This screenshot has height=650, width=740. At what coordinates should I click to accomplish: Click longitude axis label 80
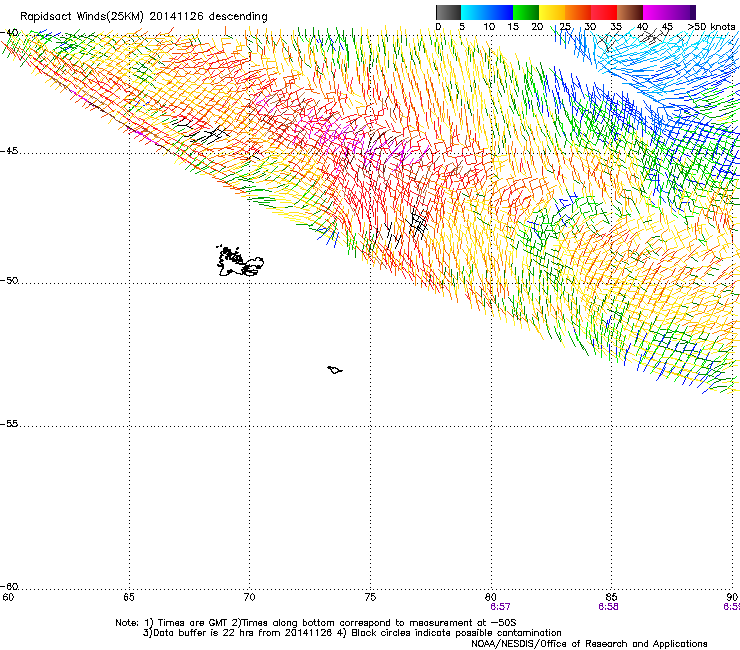pyautogui.click(x=491, y=597)
